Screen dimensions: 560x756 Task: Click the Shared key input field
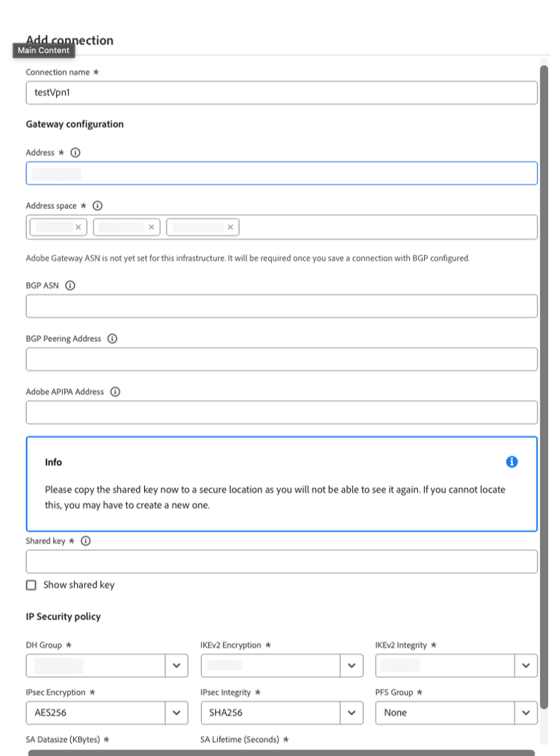[x=281, y=562]
